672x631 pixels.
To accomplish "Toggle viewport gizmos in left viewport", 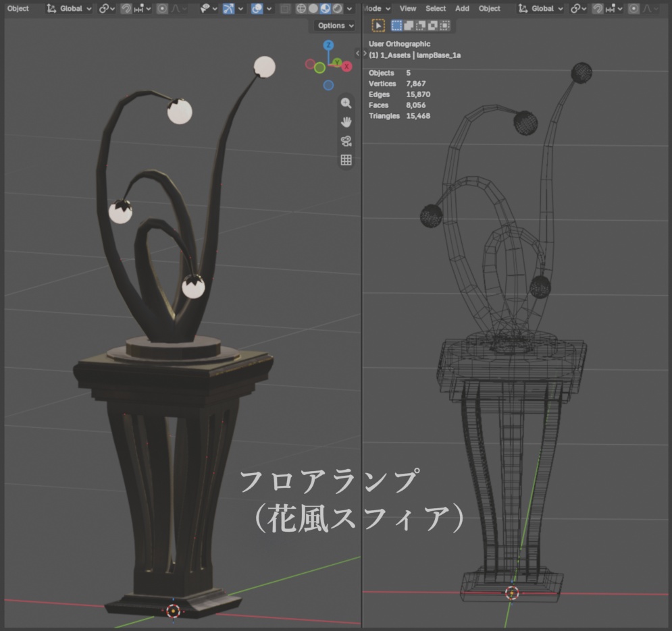I will (x=228, y=9).
